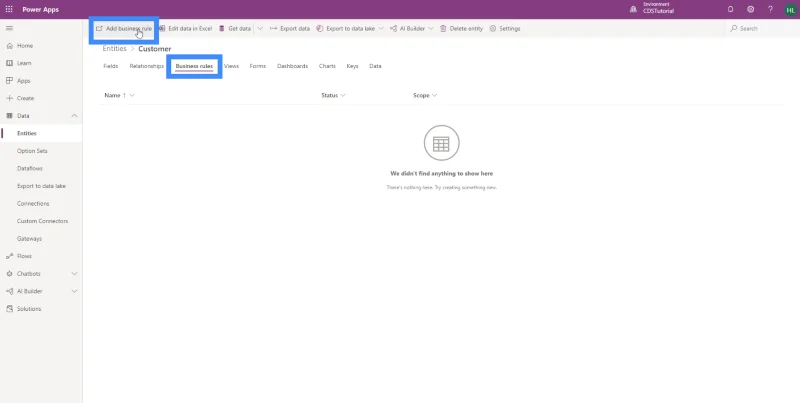Expand the Chatbots section chevron
The width and height of the screenshot is (800, 403).
click(x=74, y=273)
